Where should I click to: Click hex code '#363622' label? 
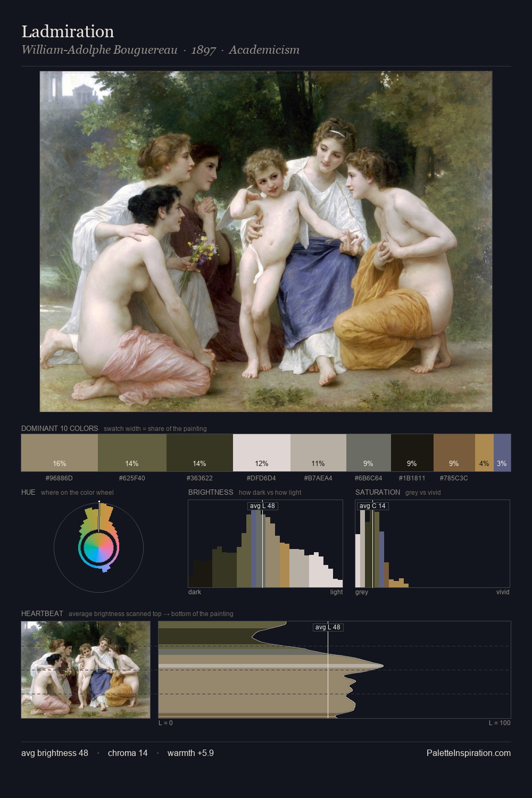199,478
